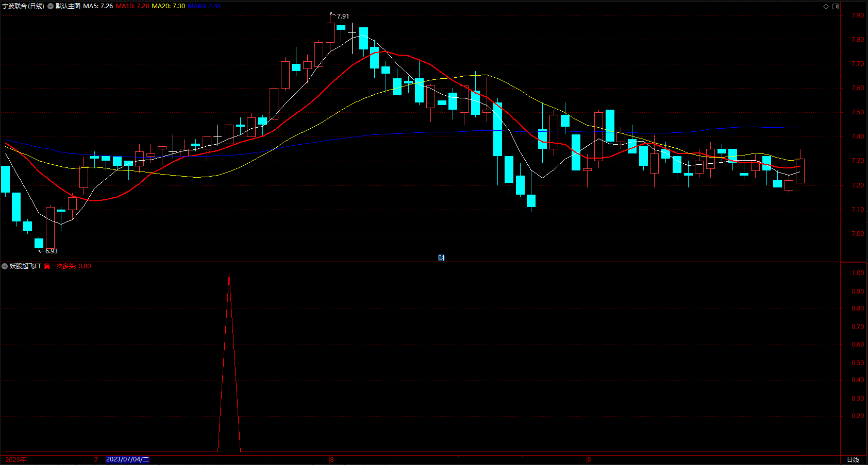Click the 2023年 label on the time axis

pos(16,459)
